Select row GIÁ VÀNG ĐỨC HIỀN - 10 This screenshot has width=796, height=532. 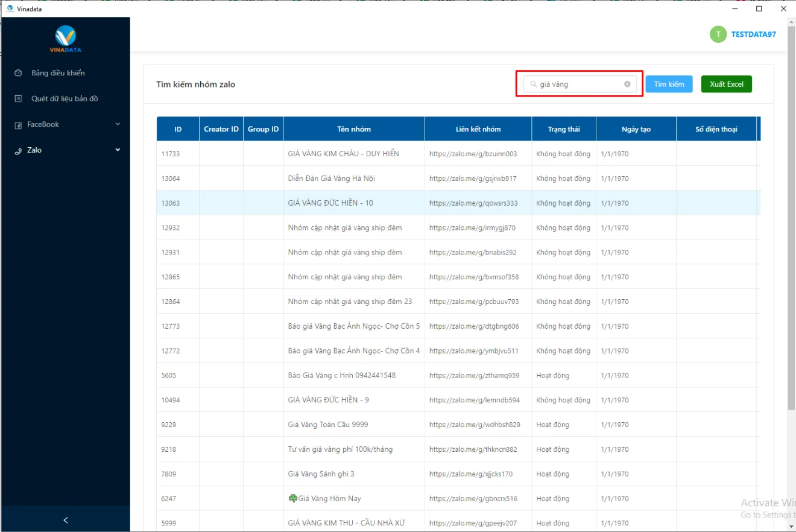click(x=330, y=203)
